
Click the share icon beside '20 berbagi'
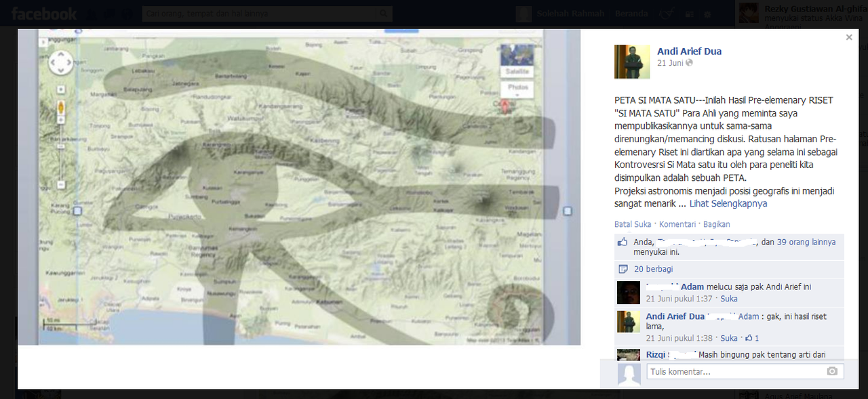[x=623, y=269]
